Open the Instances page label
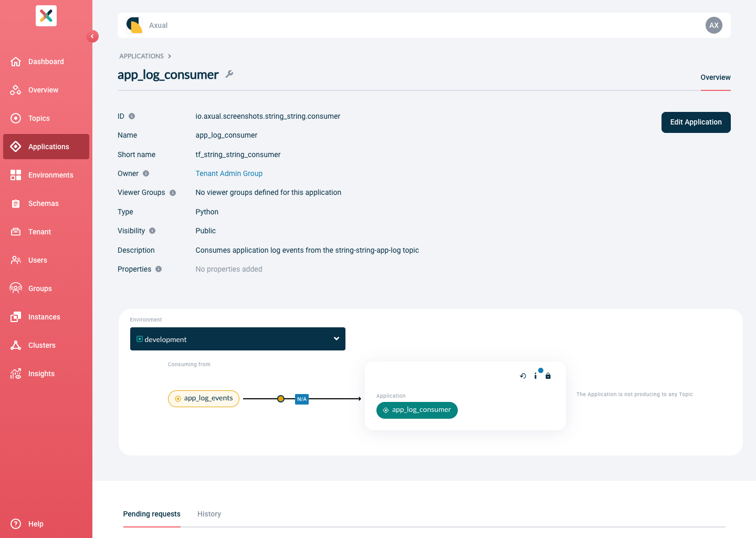 [44, 317]
